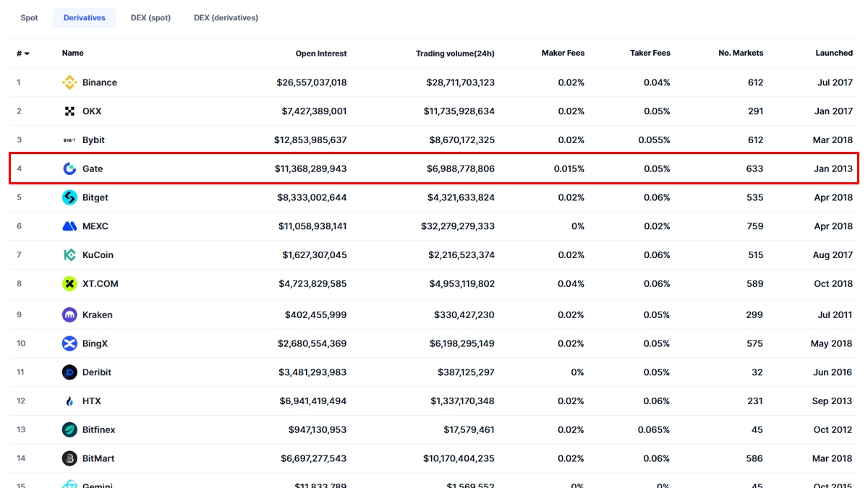
Task: Click the Deribit exchange logo icon
Action: 69,372
